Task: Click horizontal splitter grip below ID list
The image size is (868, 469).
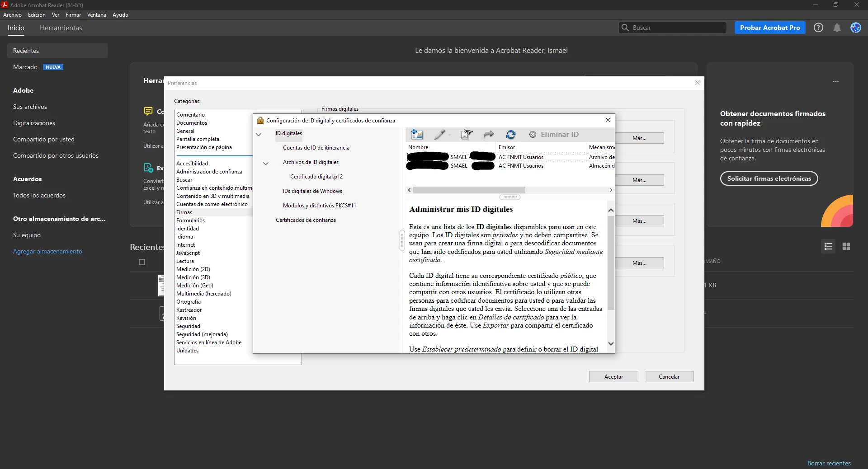Action: 510,197
